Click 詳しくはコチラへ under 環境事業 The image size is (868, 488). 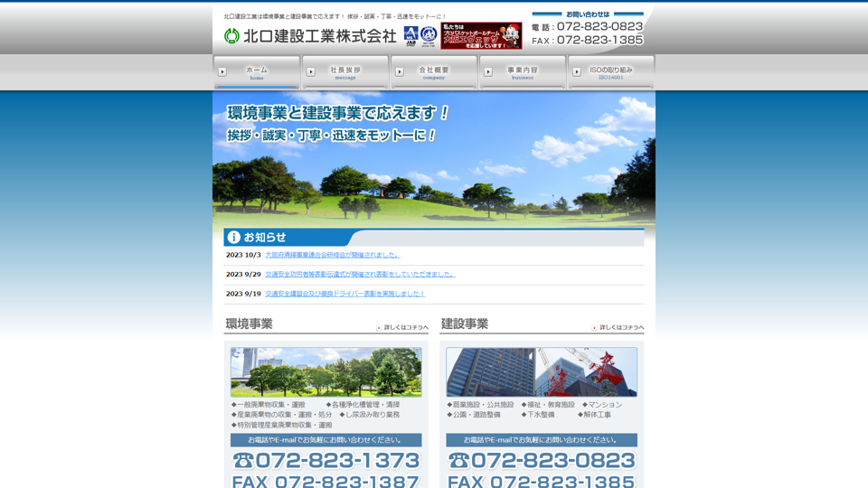click(x=405, y=327)
